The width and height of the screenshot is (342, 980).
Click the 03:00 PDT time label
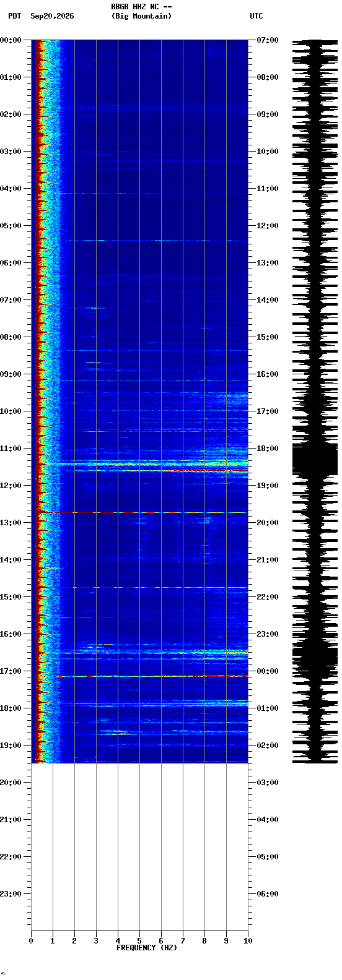[x=11, y=152]
